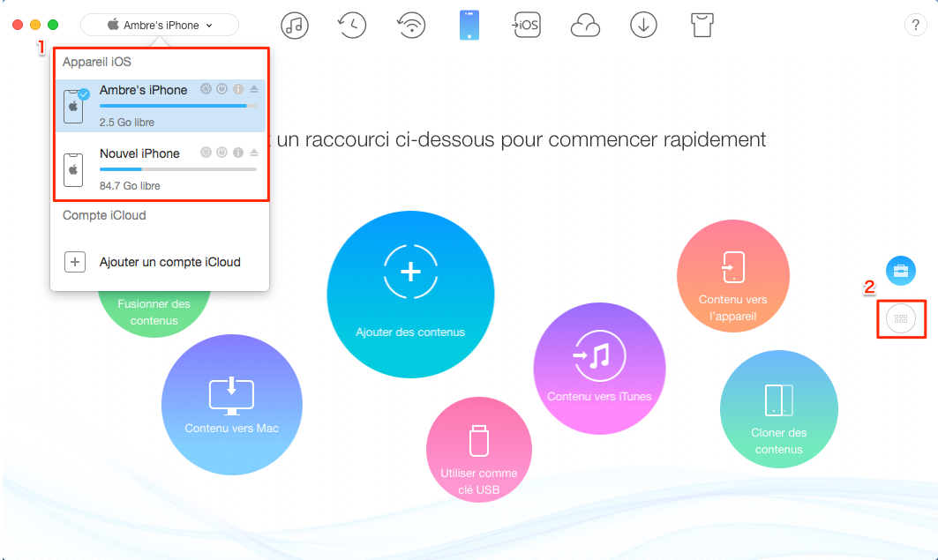Click Ajouter des contenus circle
This screenshot has width=938, height=560.
pyautogui.click(x=410, y=294)
